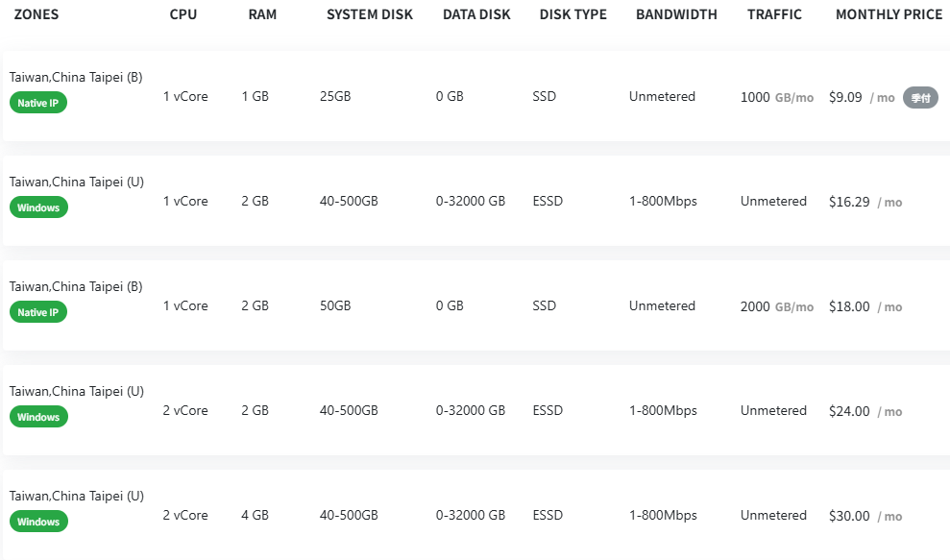Click the Native IP badge in the $9.09 plan
Screen dimensions: 950x560
pyautogui.click(x=38, y=103)
